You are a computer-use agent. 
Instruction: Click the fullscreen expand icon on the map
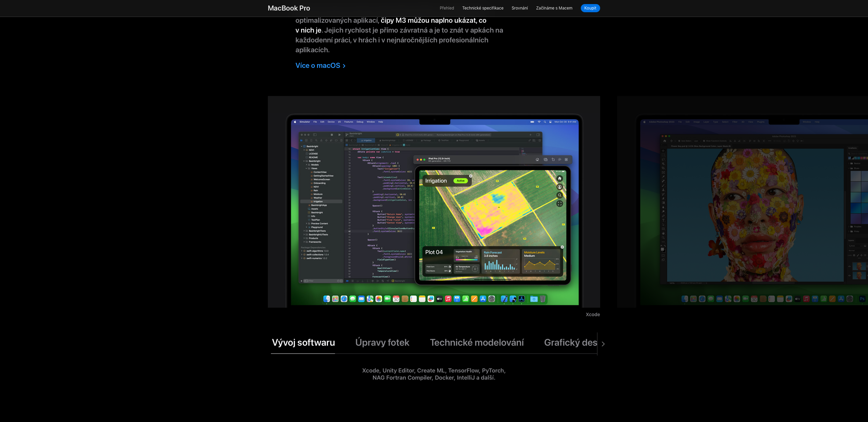[x=559, y=204]
